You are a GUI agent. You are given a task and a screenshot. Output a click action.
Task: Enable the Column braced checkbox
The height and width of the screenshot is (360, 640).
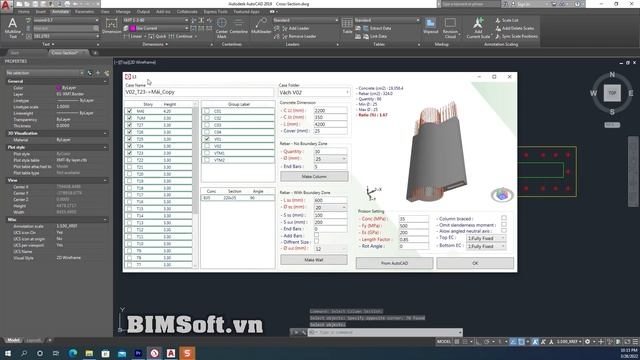[504, 218]
